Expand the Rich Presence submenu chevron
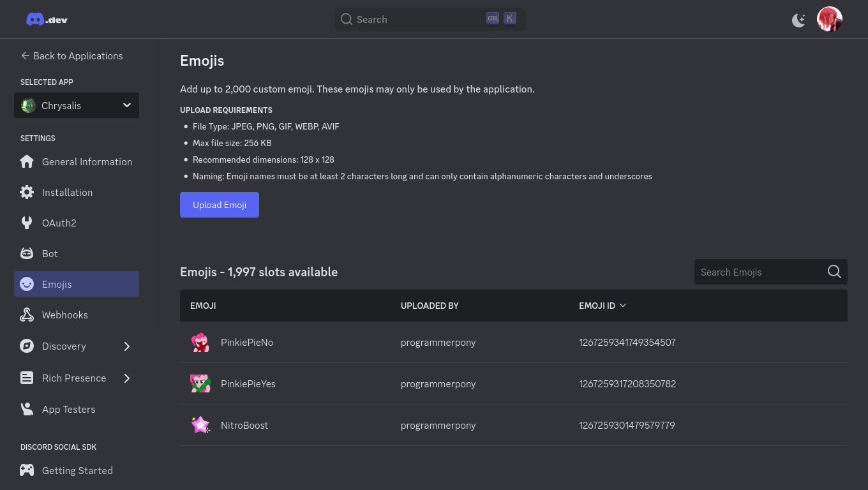Viewport: 868px width, 490px height. [x=127, y=378]
